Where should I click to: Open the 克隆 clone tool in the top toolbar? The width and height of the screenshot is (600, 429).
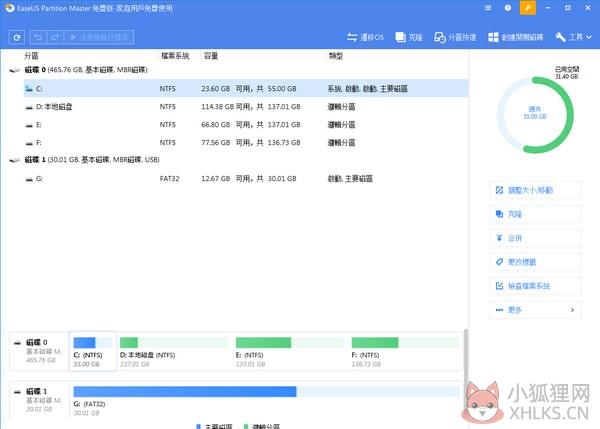point(409,37)
